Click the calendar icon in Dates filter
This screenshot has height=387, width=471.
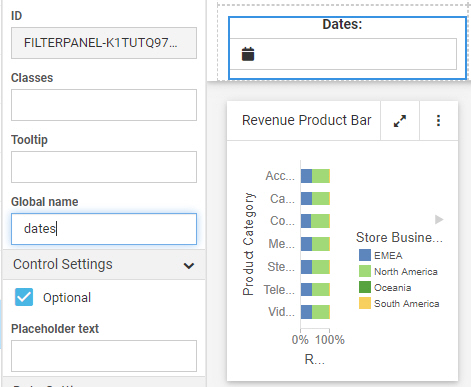point(248,54)
